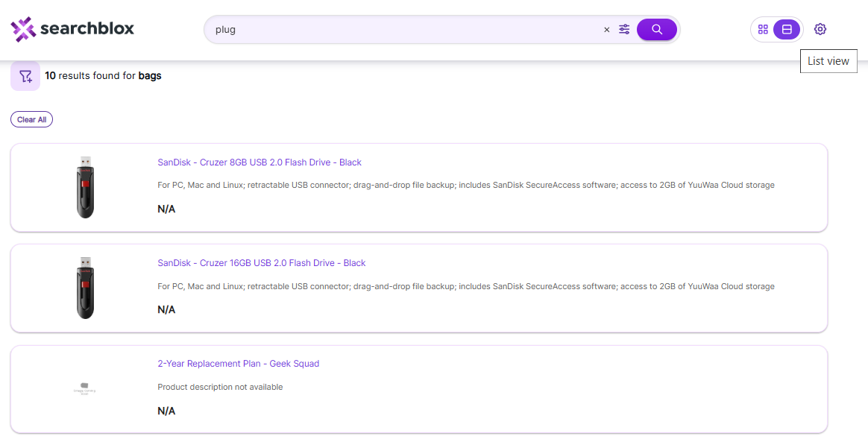Click N/A price under Geek Squad plan
The image size is (868, 436).
point(166,411)
